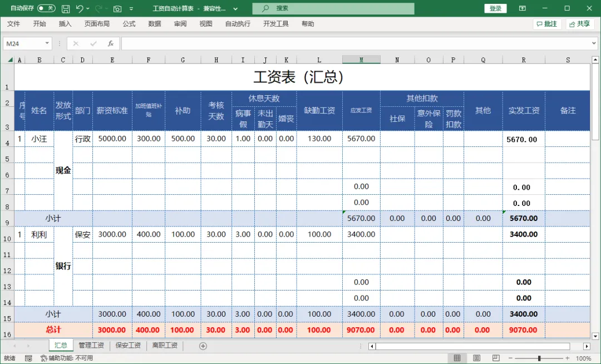Screen dimensions: 601x364
Task: Click the 工资表（汇总）title cell
Action: 302,77
